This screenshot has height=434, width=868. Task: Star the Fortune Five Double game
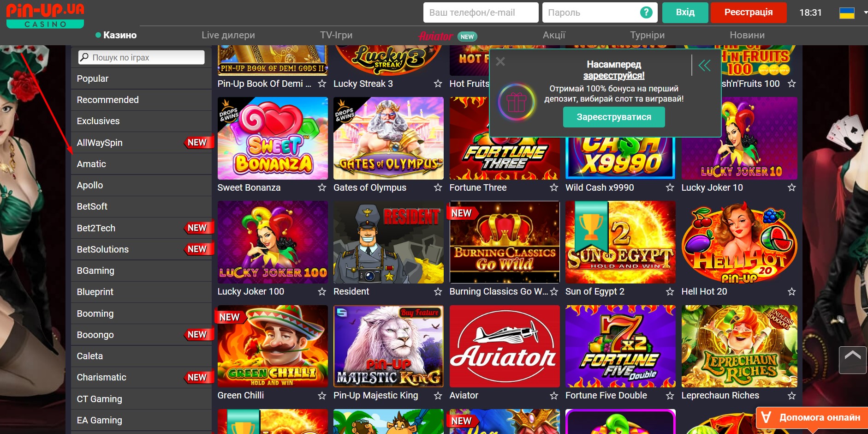click(x=670, y=396)
